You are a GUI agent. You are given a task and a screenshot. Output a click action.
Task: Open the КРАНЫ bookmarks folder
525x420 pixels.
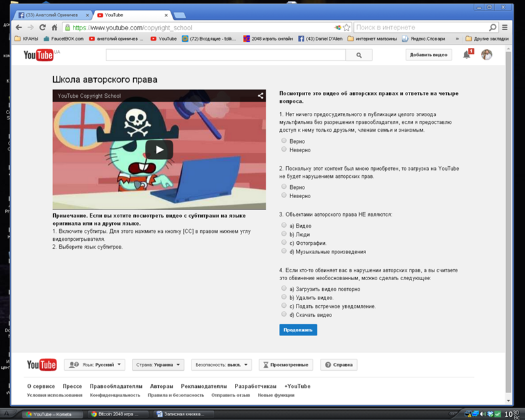pyautogui.click(x=27, y=39)
